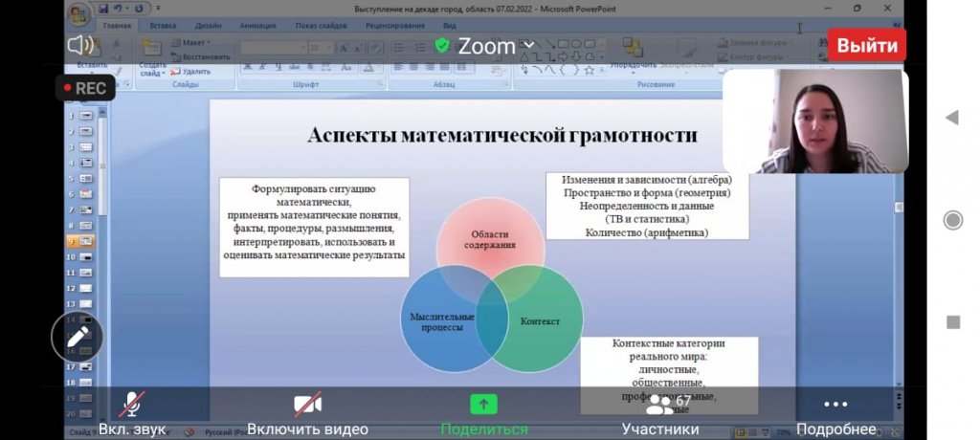The width and height of the screenshot is (980, 440).
Task: Open the Подробнее more options menu
Action: tap(835, 414)
